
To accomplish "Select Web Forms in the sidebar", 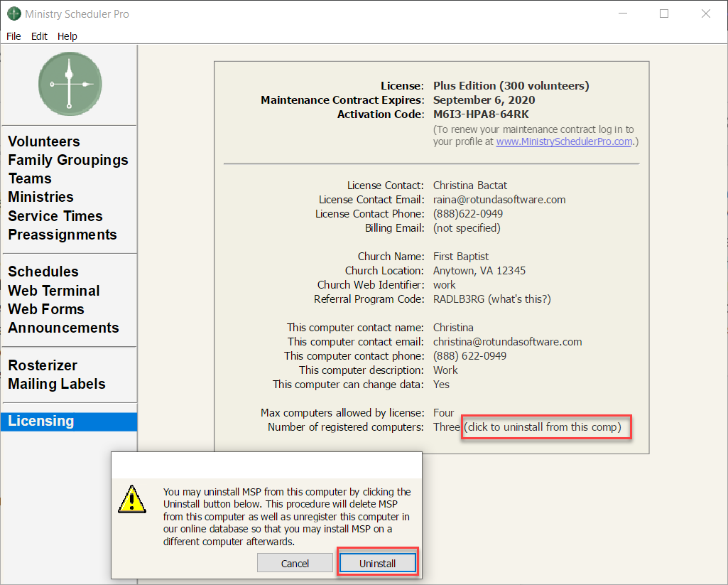I will 46,309.
